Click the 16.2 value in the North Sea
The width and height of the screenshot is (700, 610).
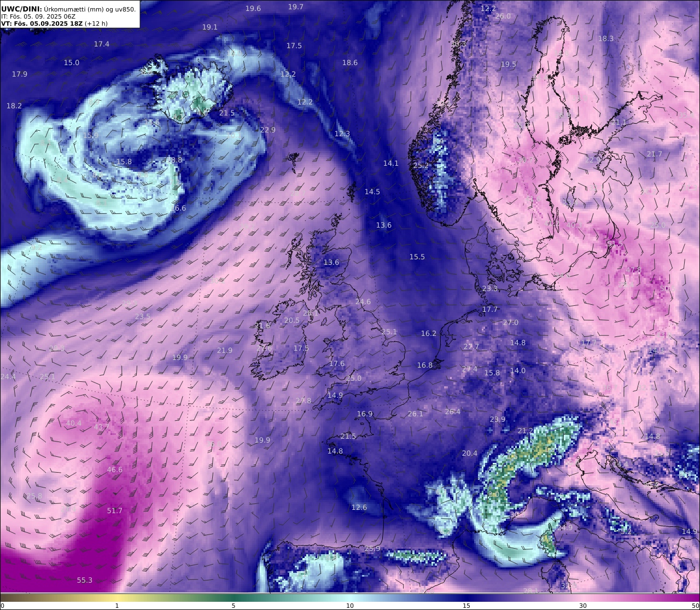(x=428, y=334)
